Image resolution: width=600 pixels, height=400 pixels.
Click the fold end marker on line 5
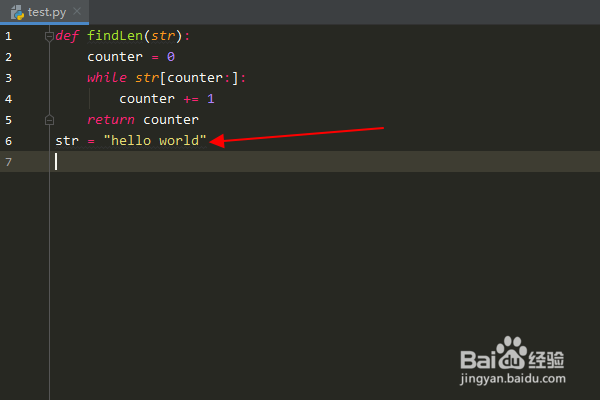pos(49,120)
